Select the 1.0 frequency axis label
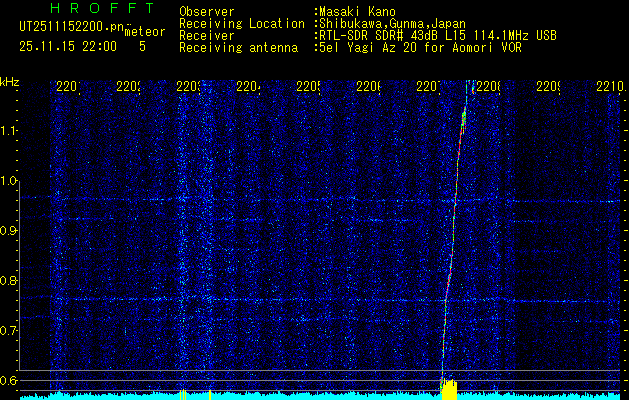This screenshot has height=400, width=629. pos(9,181)
